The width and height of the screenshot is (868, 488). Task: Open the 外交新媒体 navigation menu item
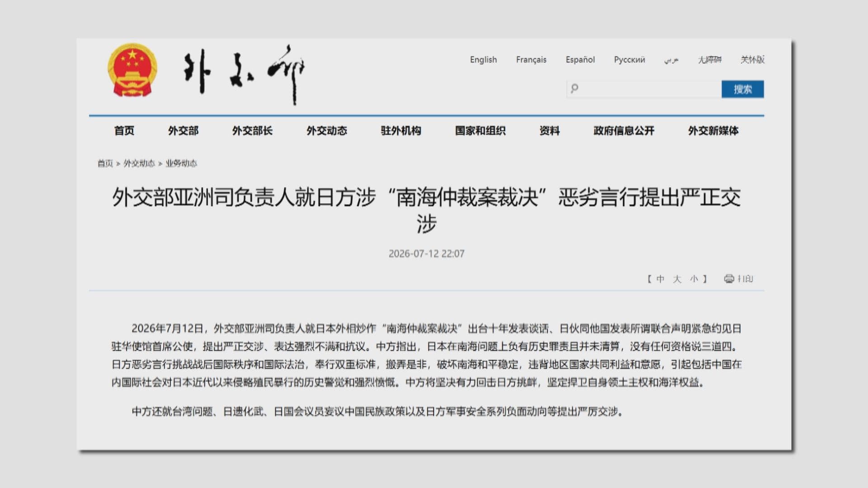click(x=713, y=131)
